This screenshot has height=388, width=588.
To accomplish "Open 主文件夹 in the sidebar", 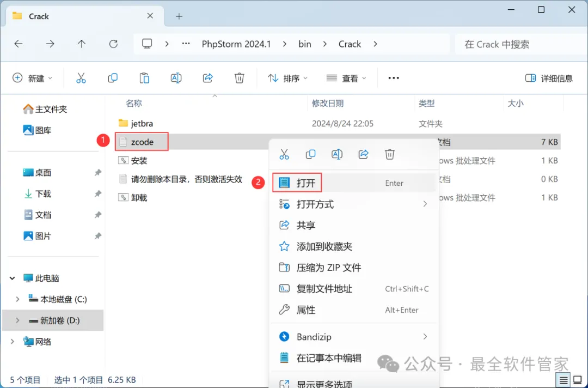I will coord(45,109).
